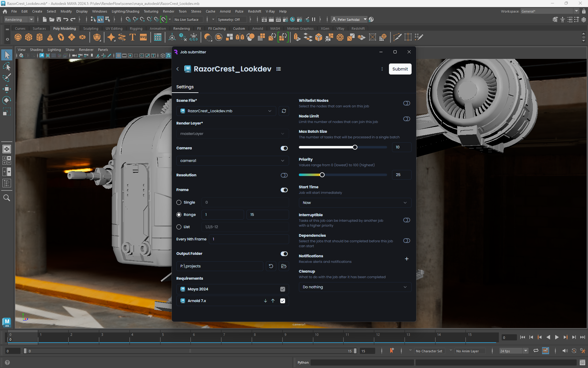Image resolution: width=588 pixels, height=368 pixels.
Task: Click the Max Batch Size slider handle
Action: pos(355,148)
